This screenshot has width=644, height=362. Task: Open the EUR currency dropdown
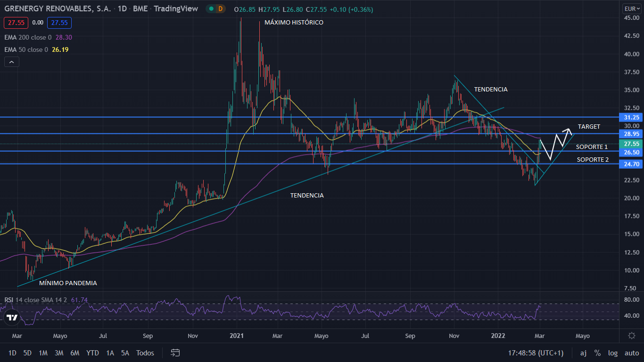tap(631, 8)
